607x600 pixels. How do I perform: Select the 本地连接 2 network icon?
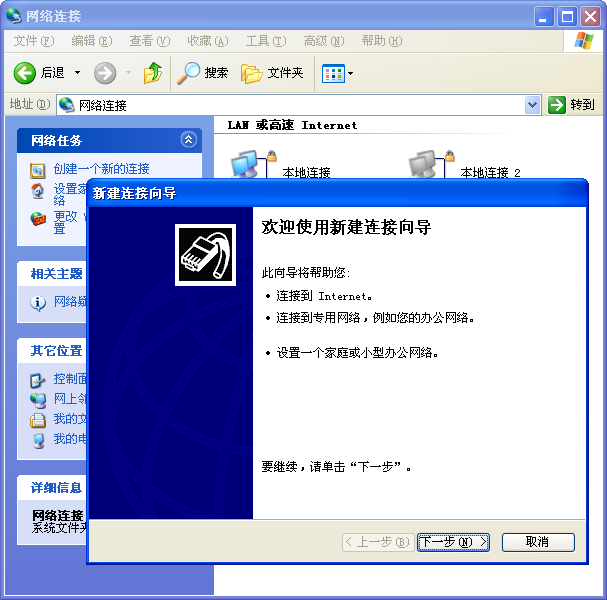click(x=423, y=163)
